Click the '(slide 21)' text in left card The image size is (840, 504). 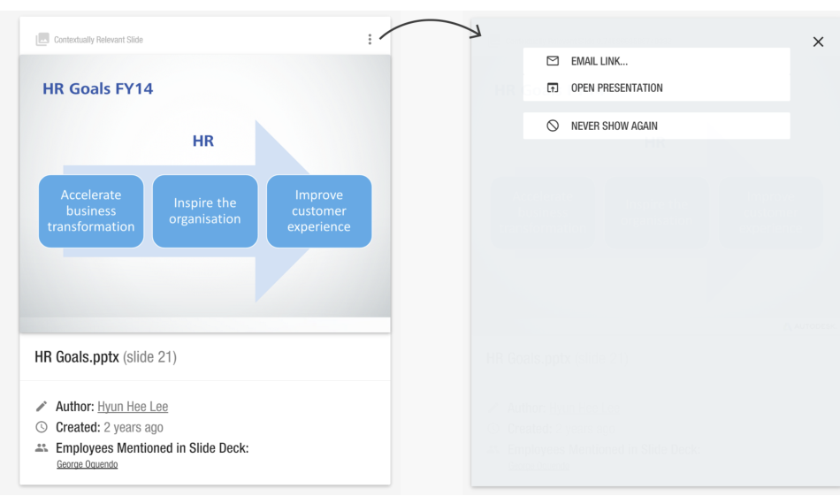(150, 357)
